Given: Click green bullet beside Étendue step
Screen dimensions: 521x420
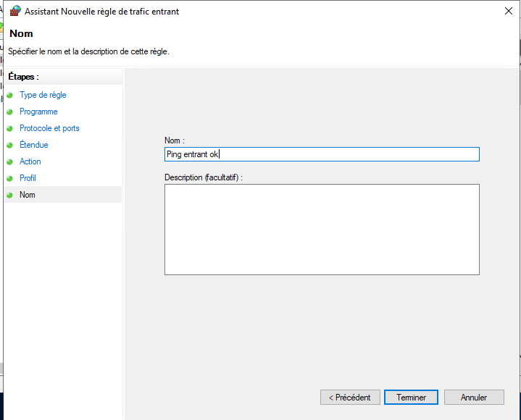Looking at the screenshot, I should [9, 145].
